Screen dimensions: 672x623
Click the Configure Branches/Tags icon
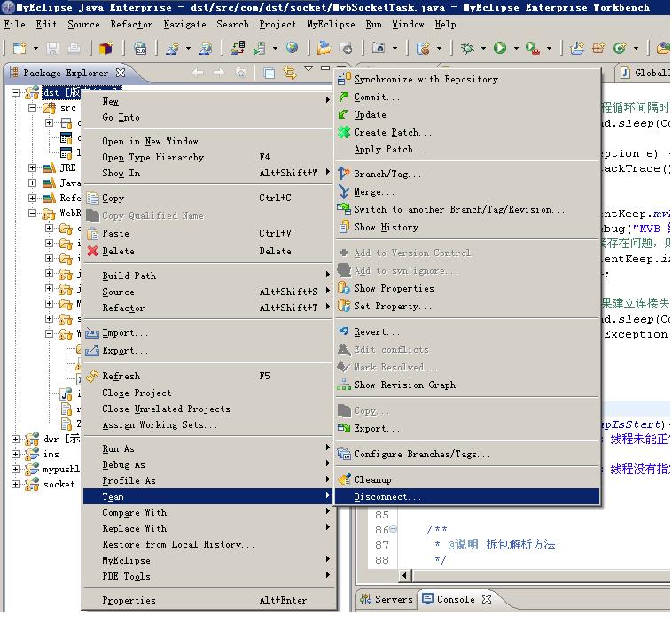[344, 454]
